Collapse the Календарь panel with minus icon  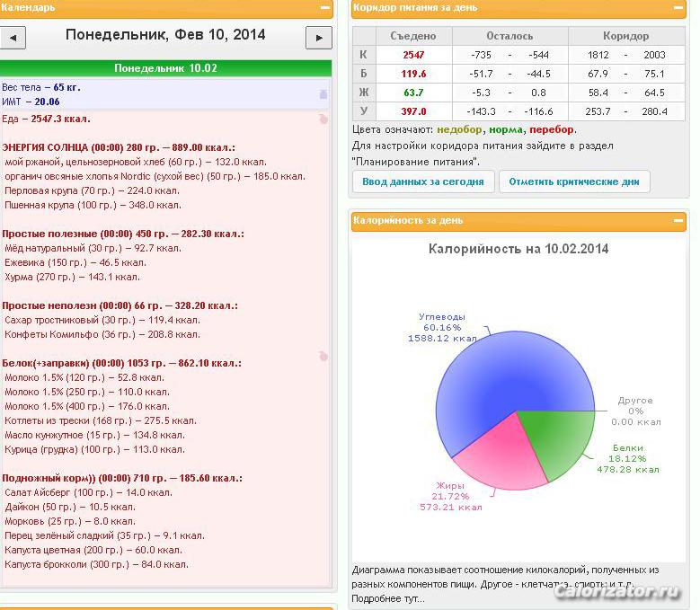point(325,7)
